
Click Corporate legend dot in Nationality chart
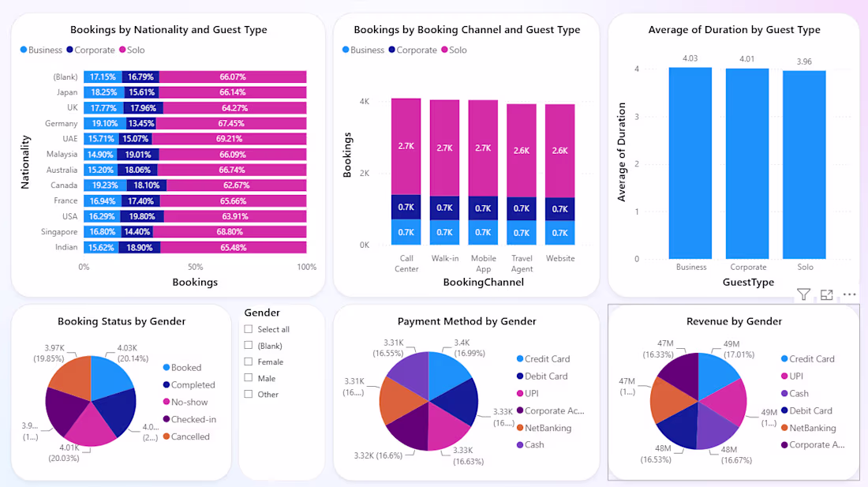coord(69,50)
